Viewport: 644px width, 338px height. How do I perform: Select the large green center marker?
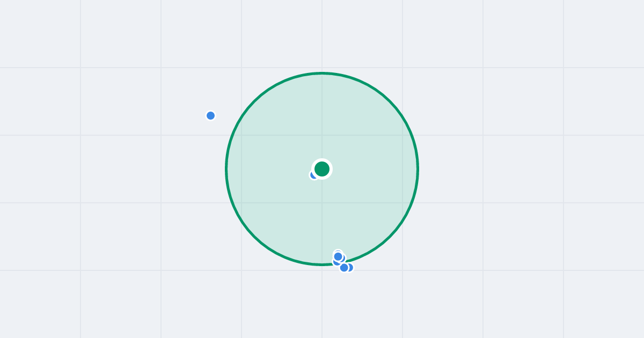click(x=322, y=169)
